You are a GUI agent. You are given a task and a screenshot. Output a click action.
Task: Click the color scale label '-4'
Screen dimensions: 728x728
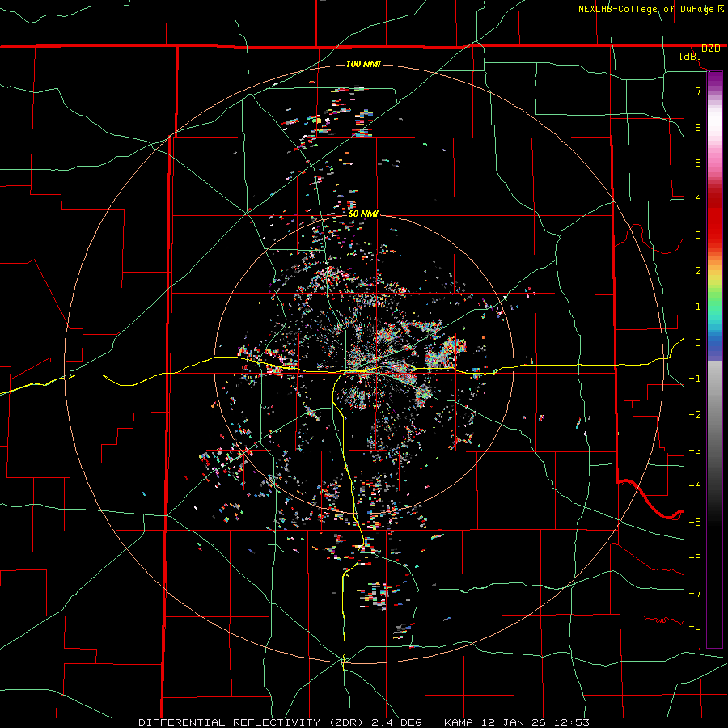[x=695, y=485]
